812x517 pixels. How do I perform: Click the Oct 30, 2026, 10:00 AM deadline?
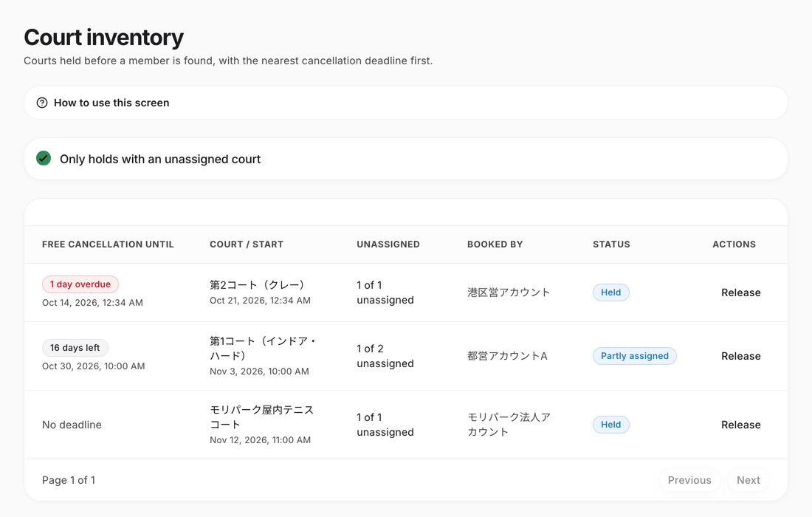[93, 366]
